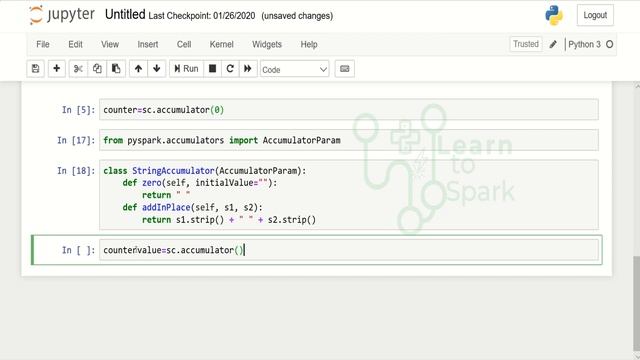Click the def zero line in code
This screenshot has width=640, height=360.
coord(200,183)
